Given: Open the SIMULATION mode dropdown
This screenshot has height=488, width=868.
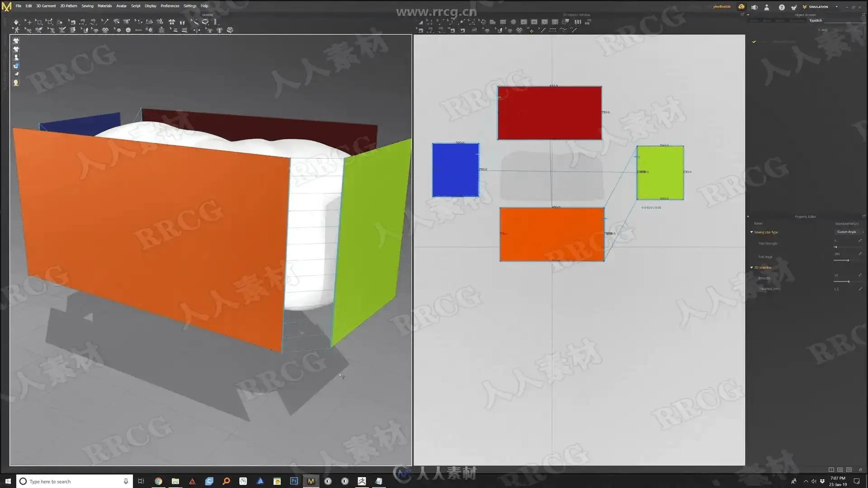Looking at the screenshot, I should click(x=836, y=7).
